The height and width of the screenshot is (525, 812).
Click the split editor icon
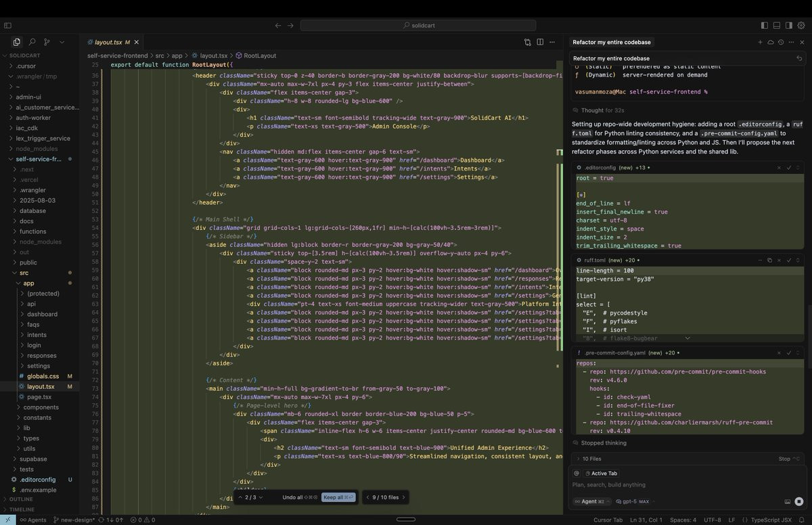[540, 42]
